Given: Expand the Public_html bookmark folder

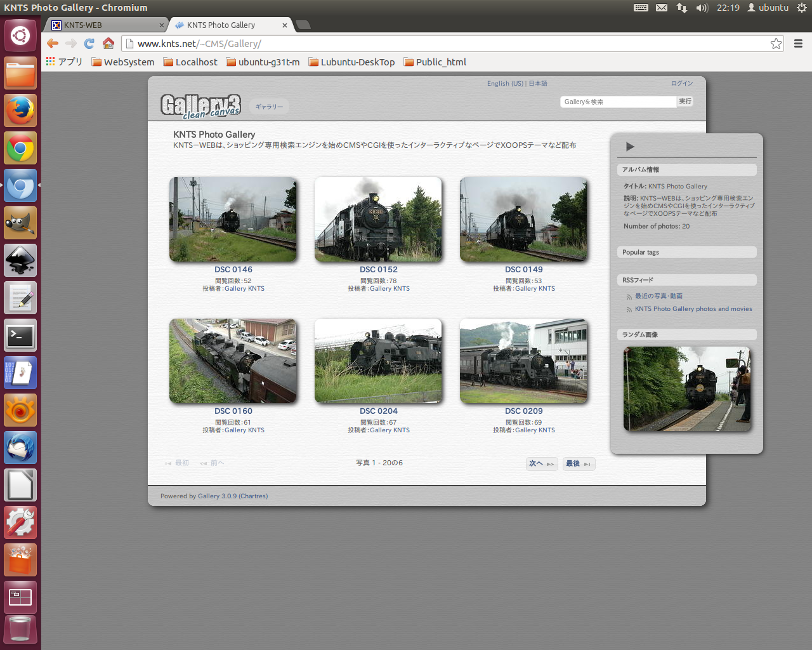Looking at the screenshot, I should 435,62.
